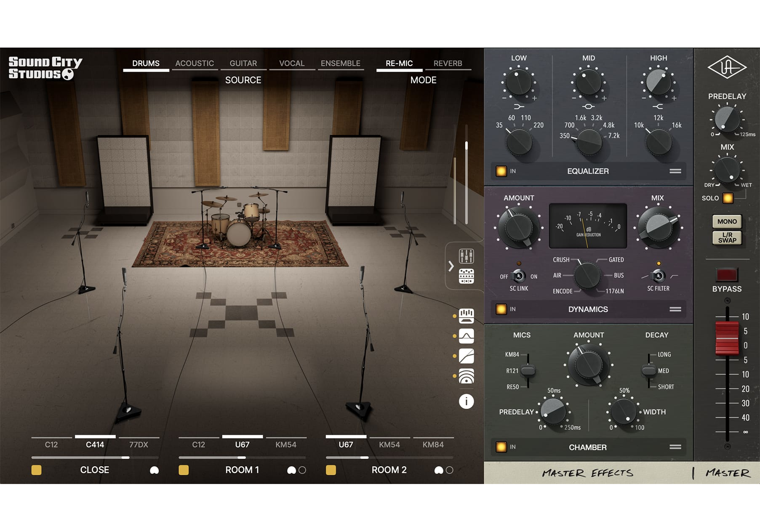Click the L/R SWAP button
Screen dimensions: 760x532
[x=727, y=238]
